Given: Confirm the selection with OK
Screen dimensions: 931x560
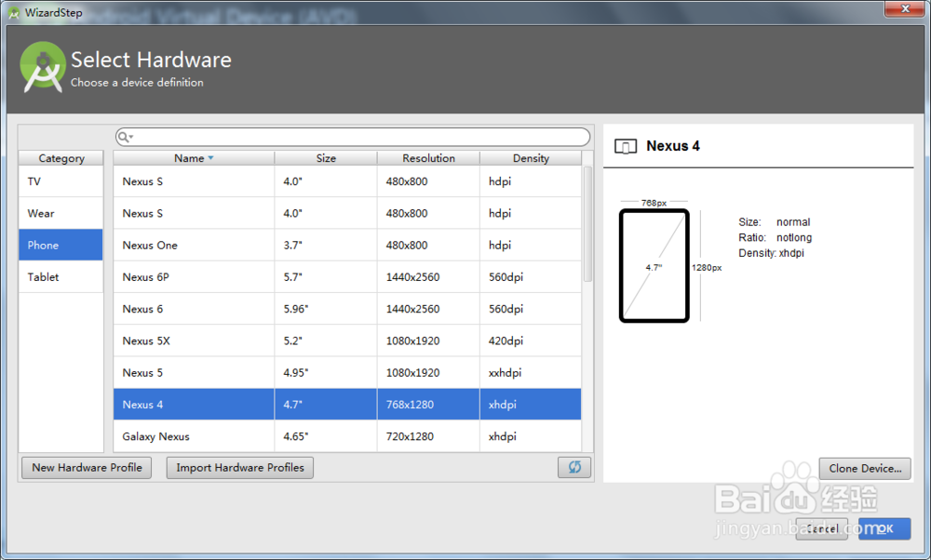Looking at the screenshot, I should [883, 528].
